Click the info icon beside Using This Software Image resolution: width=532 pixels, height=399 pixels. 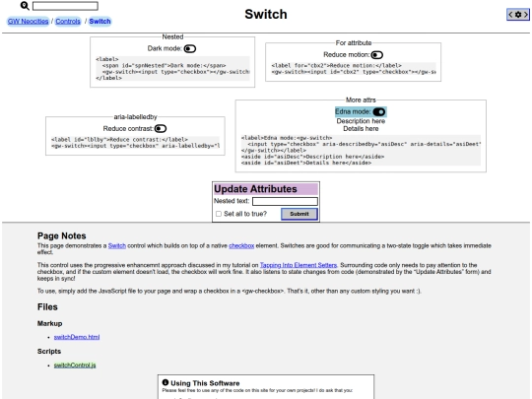coord(166,382)
